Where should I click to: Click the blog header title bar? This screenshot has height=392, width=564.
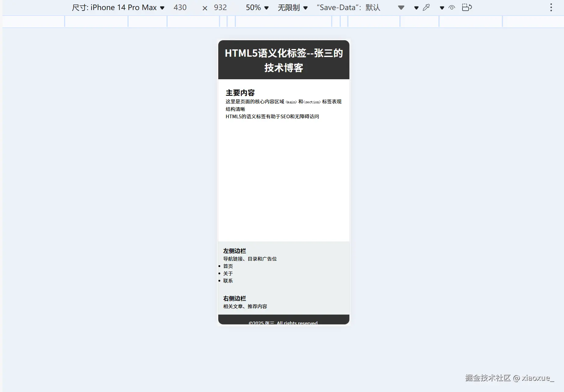pos(283,60)
